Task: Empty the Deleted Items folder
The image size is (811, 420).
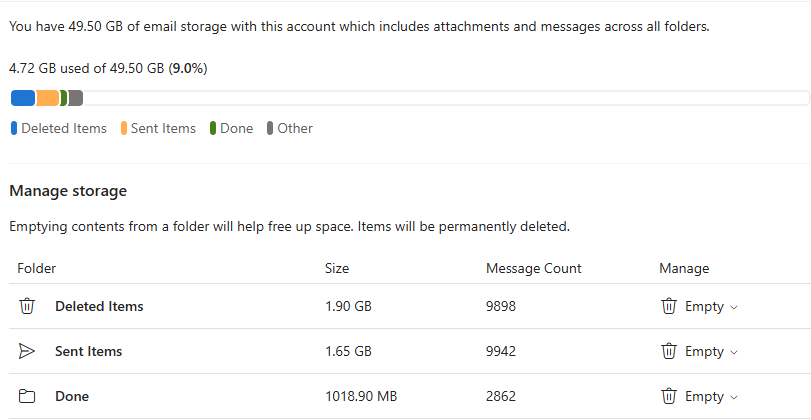Action: pyautogui.click(x=699, y=306)
